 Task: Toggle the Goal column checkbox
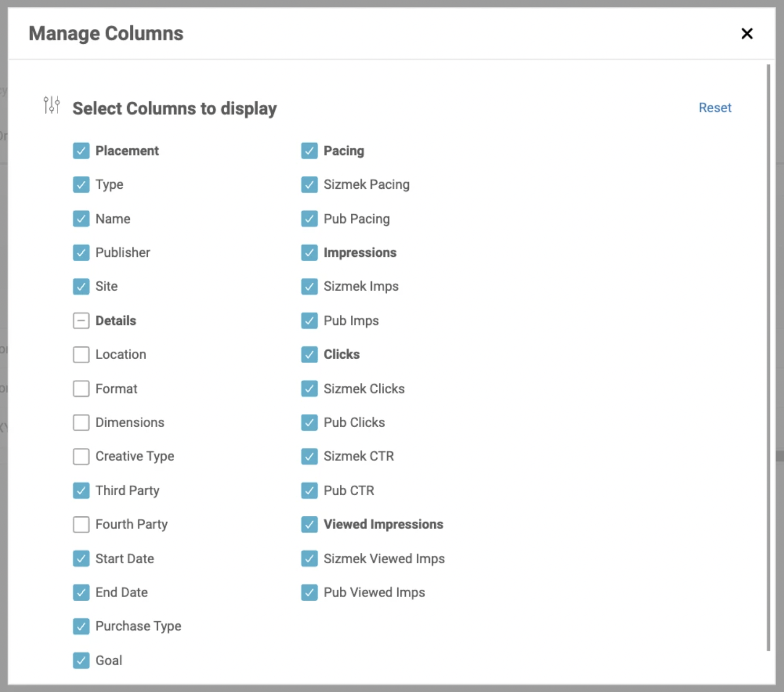[81, 660]
